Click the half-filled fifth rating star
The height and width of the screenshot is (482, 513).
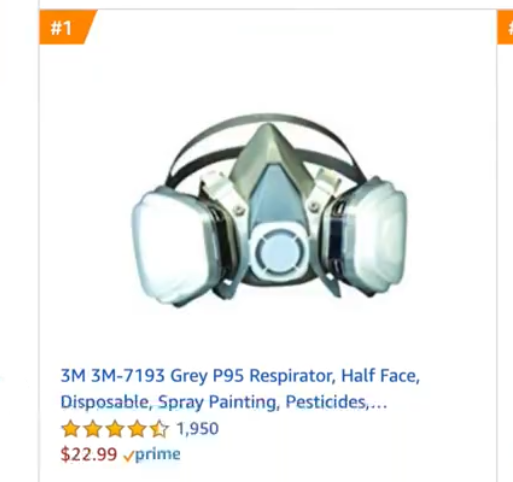[159, 429]
